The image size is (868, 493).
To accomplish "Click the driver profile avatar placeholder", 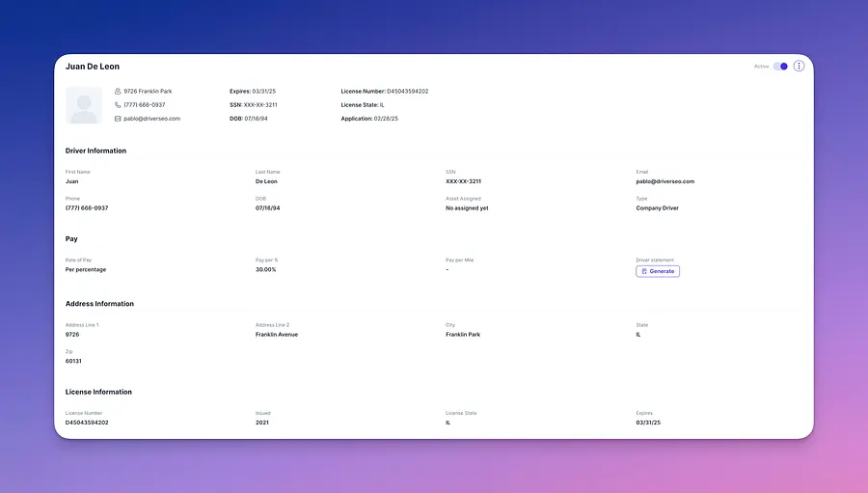I will (x=84, y=105).
